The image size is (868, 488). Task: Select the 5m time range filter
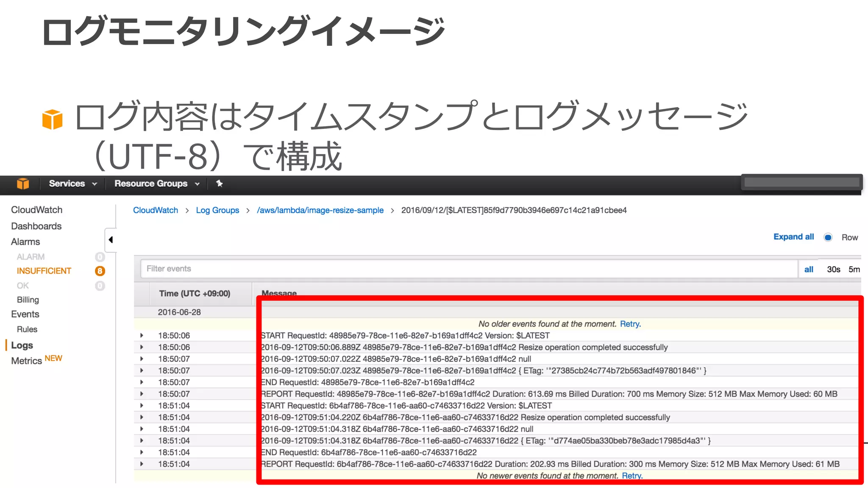[854, 269]
